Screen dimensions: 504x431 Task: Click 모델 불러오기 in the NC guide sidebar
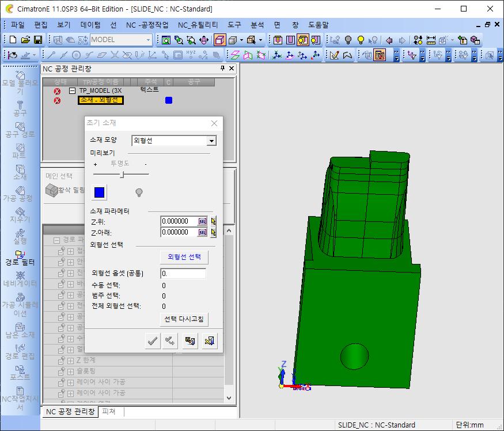(x=20, y=82)
